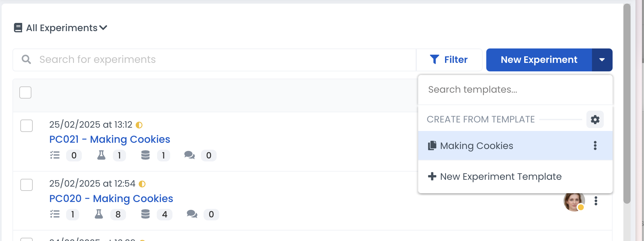Click the PC021 flask samples icon
Screen dimensions: 644x241
point(101,155)
